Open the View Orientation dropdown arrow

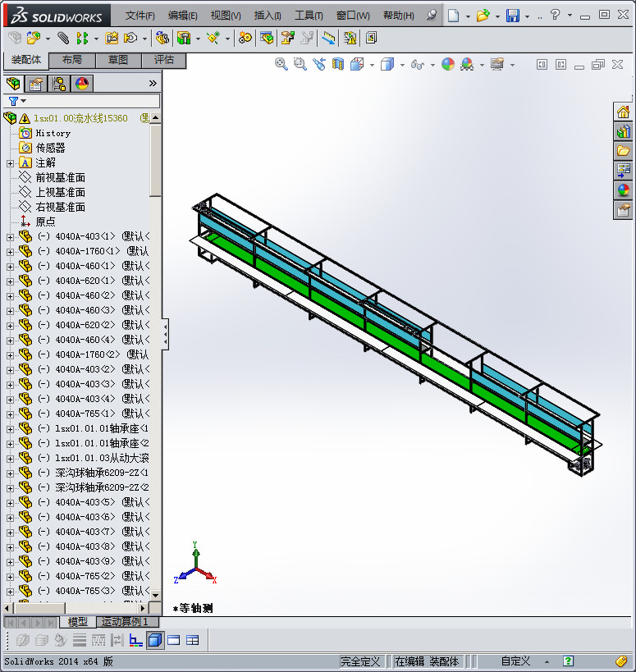click(x=372, y=65)
